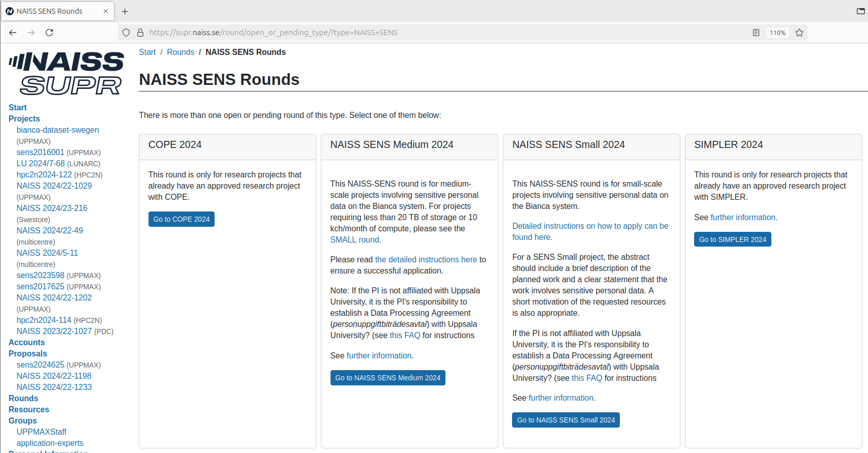
Task: Open Start in the sidebar menu
Action: pyautogui.click(x=18, y=107)
